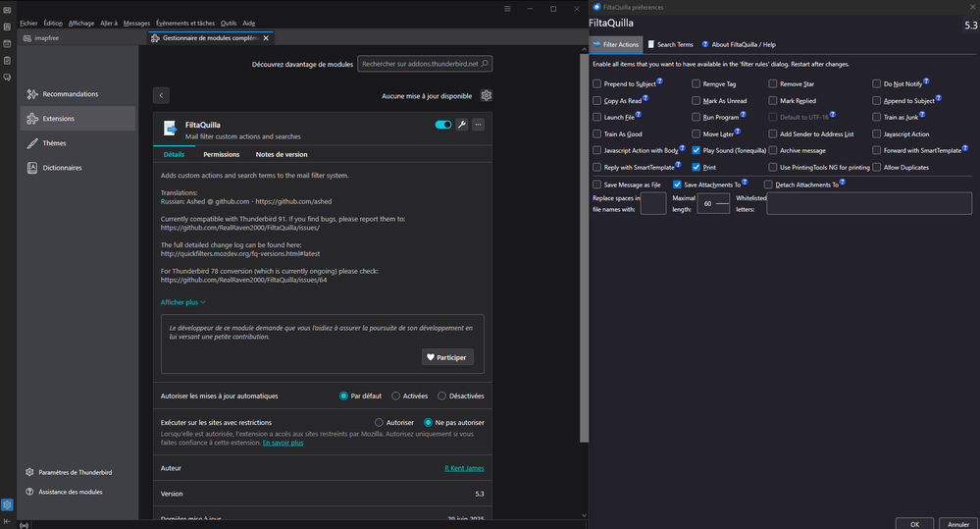Close the Gestionnaire de modules tab

click(268, 38)
